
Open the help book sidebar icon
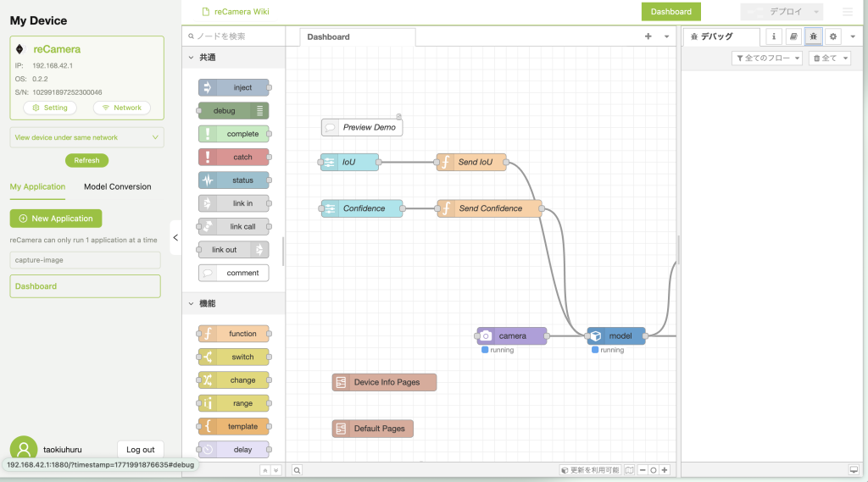(793, 36)
